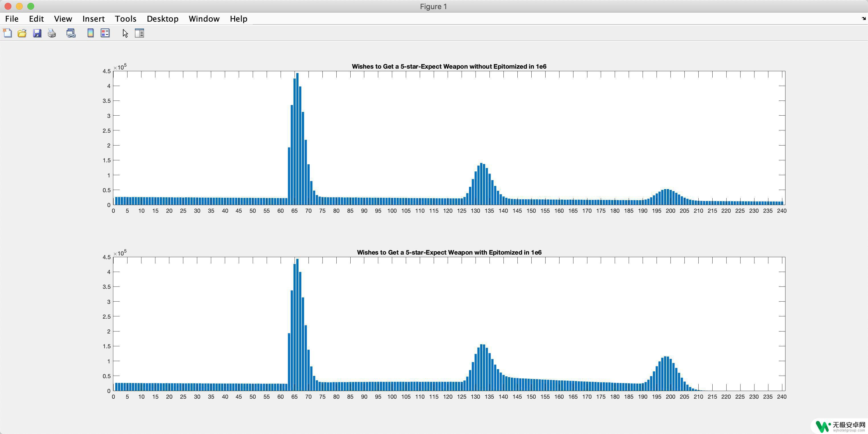Image resolution: width=868 pixels, height=434 pixels.
Task: Open the View menu
Action: coord(63,18)
